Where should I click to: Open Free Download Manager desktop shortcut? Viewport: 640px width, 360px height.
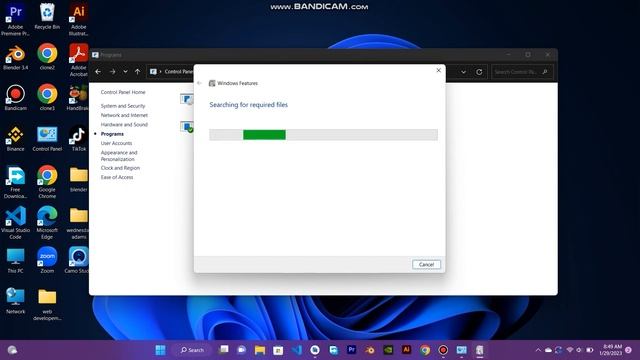tap(16, 182)
